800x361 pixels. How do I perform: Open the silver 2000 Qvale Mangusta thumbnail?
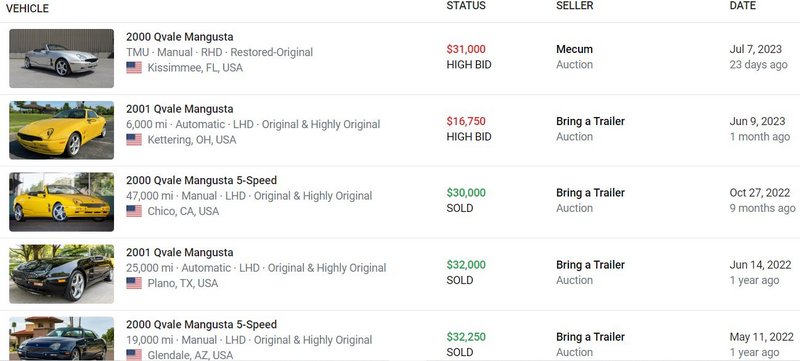(62, 58)
